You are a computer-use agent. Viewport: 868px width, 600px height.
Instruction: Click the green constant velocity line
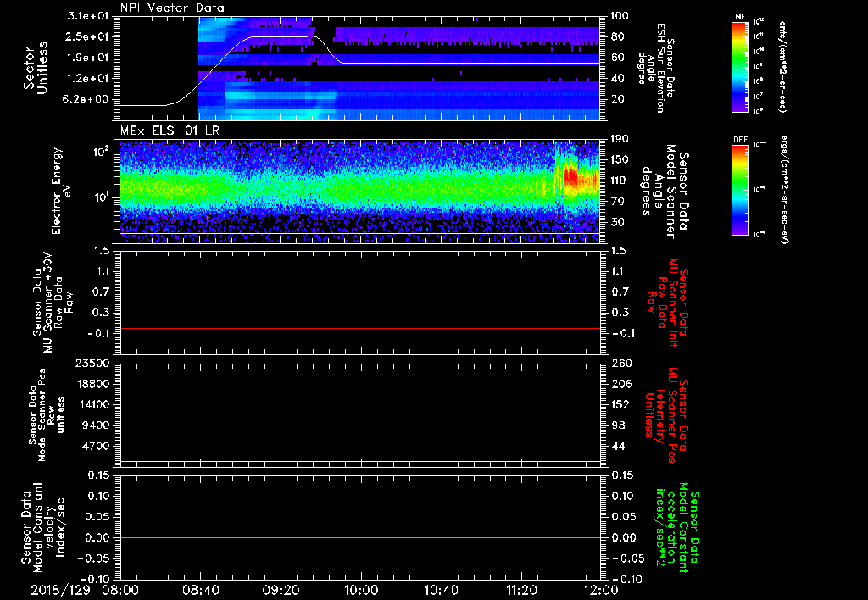pyautogui.click(x=360, y=537)
